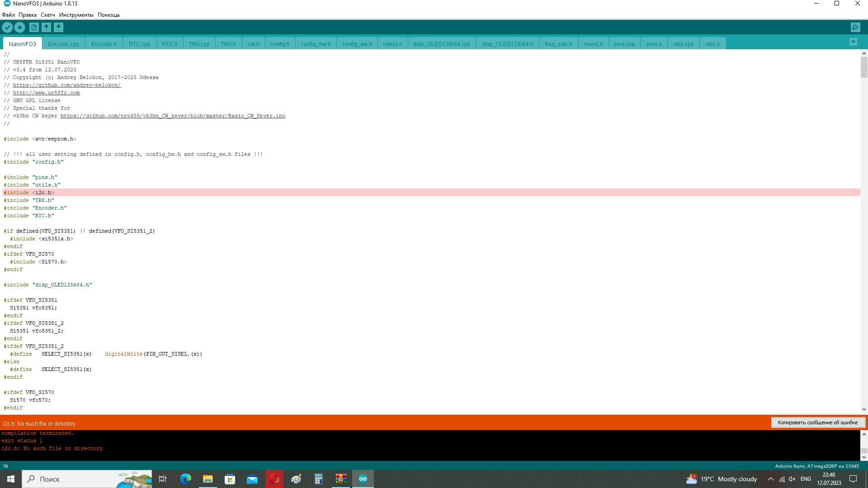Switch to the config_hw.h tab

pos(316,44)
